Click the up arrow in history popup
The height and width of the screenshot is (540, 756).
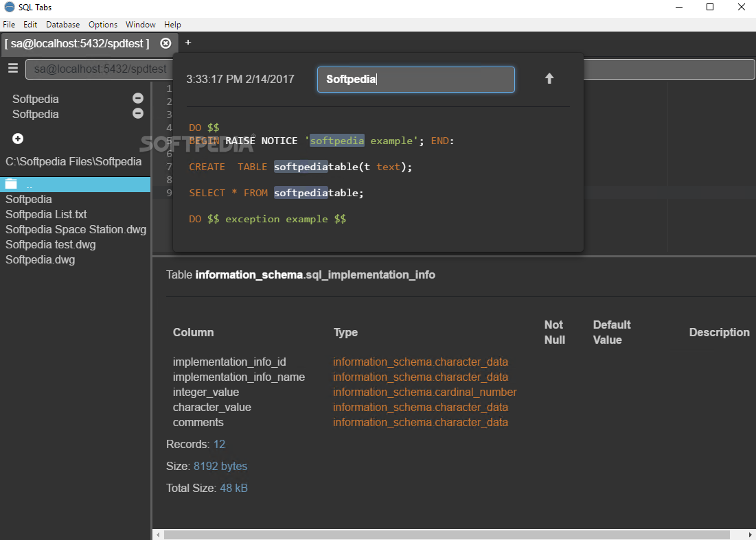(549, 78)
